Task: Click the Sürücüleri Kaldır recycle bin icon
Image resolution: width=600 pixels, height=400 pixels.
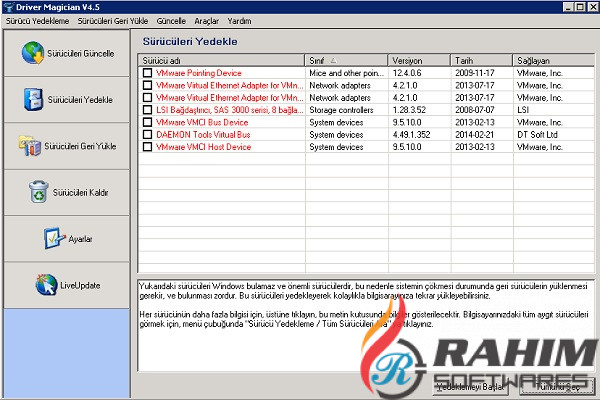Action: click(x=38, y=191)
